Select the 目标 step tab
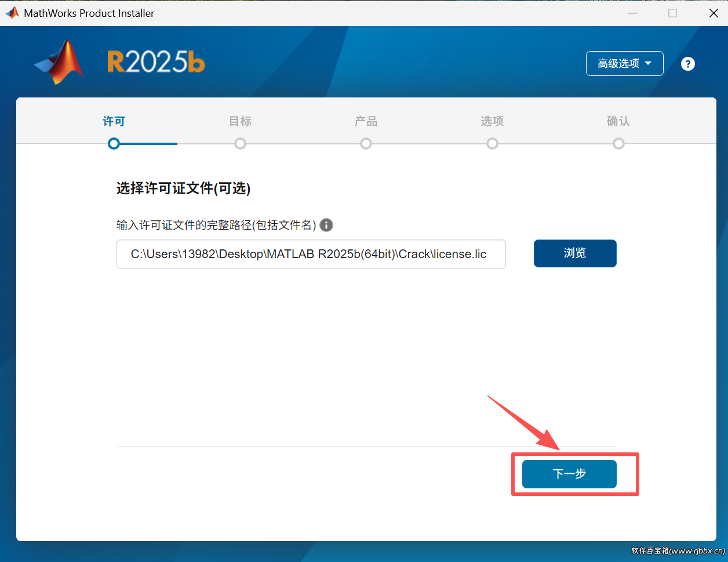 tap(240, 121)
